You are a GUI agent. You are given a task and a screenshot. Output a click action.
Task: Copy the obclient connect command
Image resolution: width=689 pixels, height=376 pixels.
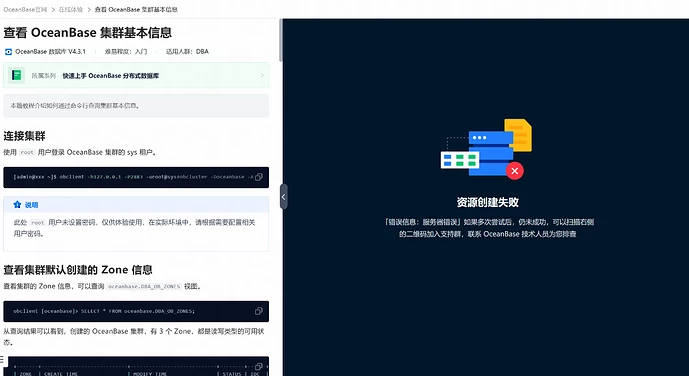pos(259,177)
